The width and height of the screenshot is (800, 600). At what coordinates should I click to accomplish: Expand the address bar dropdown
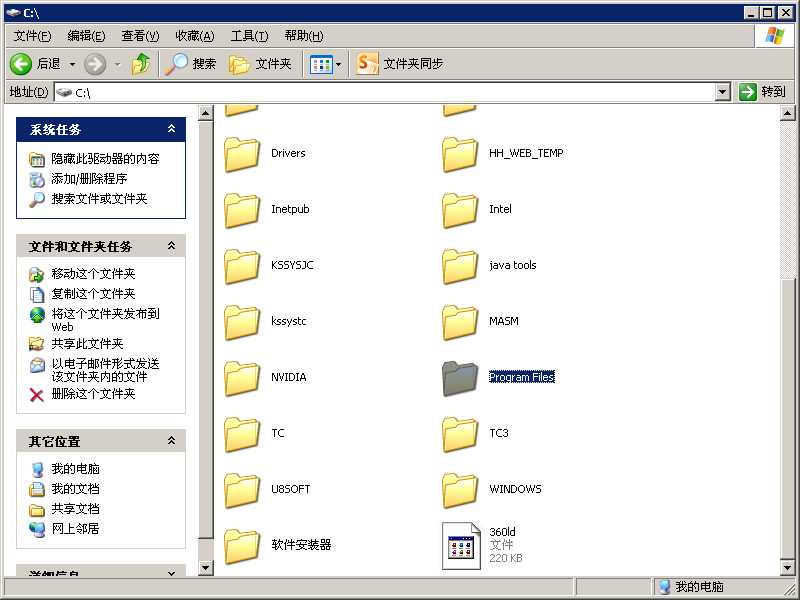[x=722, y=92]
